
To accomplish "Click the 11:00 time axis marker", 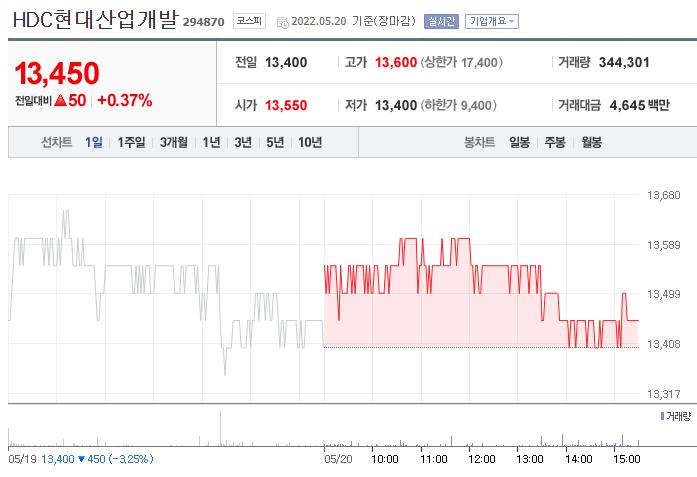I will tap(434, 459).
